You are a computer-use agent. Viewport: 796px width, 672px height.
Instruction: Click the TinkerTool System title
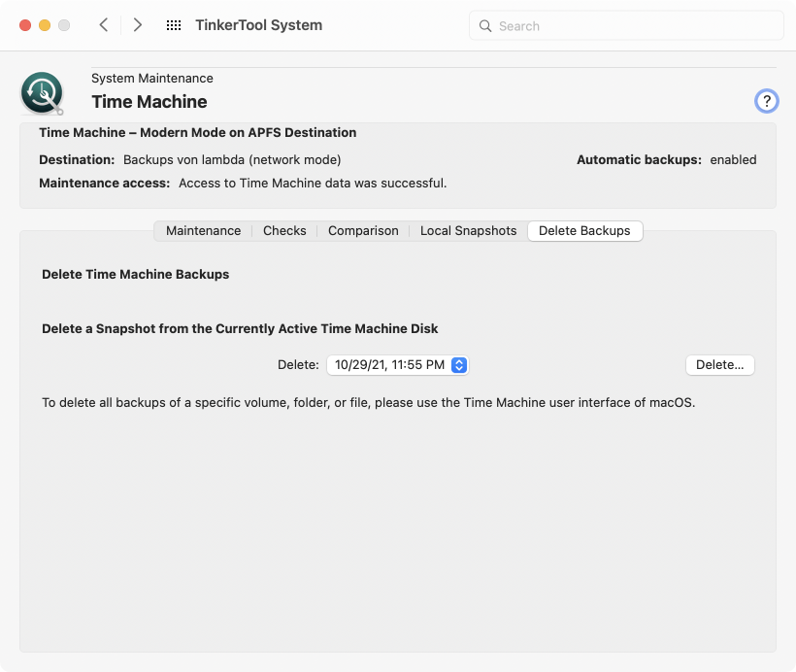[259, 25]
